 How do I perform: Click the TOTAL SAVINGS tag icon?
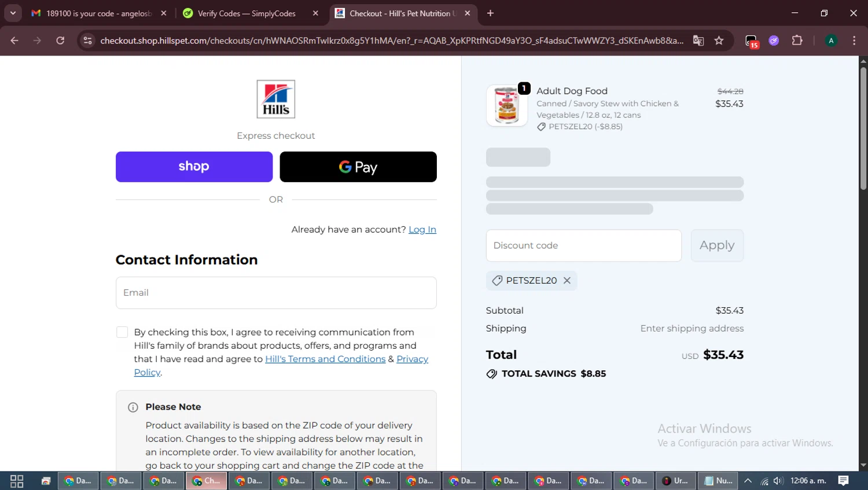coord(492,374)
